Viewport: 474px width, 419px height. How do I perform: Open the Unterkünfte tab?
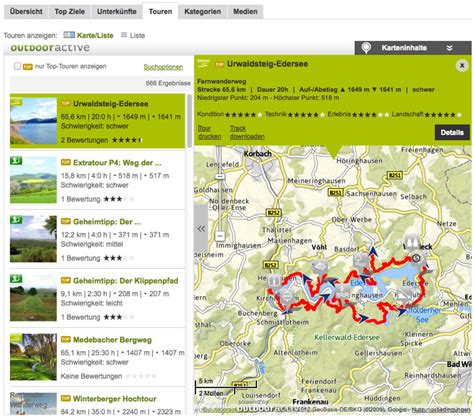(x=117, y=12)
